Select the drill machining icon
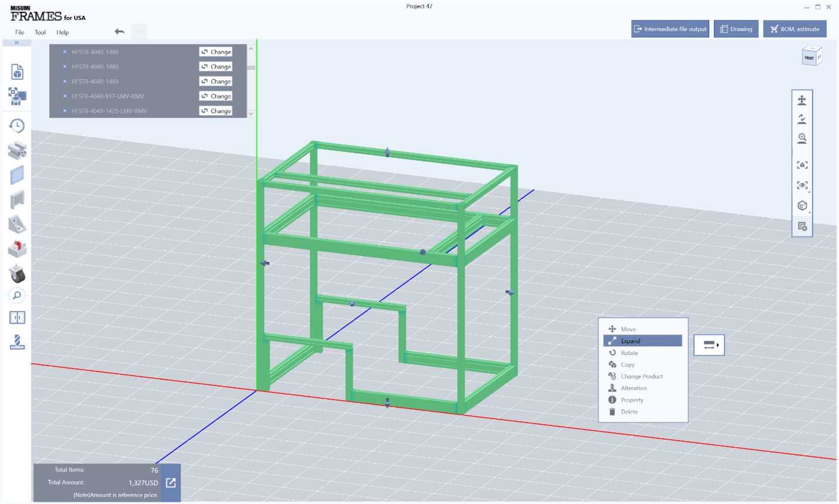The height and width of the screenshot is (504, 839). click(x=17, y=341)
